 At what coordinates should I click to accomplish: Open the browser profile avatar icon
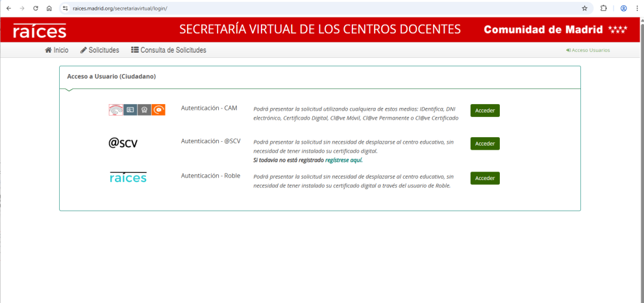[623, 8]
